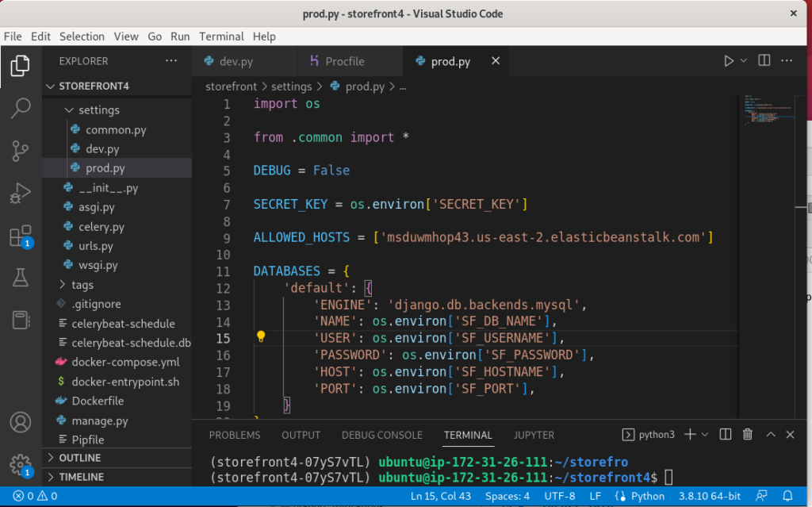This screenshot has height=507, width=812.
Task: Split the terminal panel
Action: click(725, 435)
